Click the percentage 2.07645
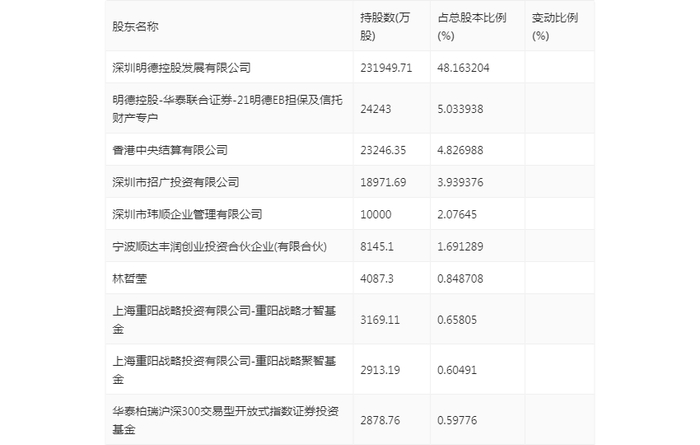700x445 pixels. click(457, 214)
